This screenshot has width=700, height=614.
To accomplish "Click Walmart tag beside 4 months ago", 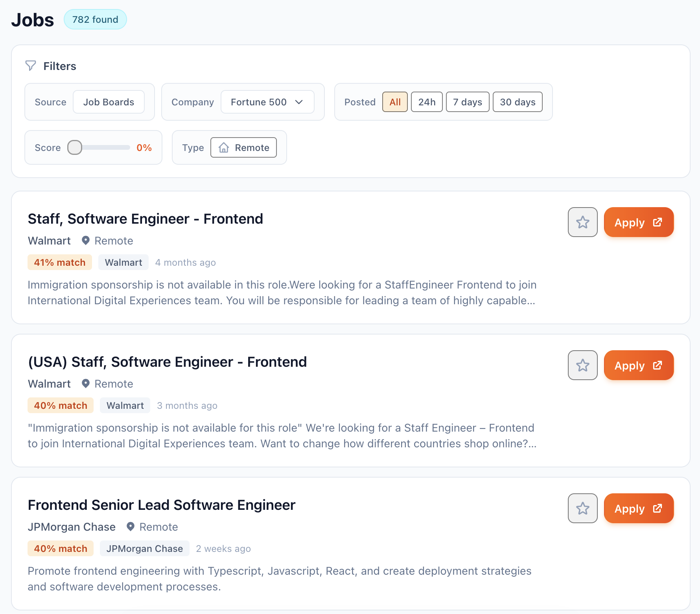I will 123,262.
